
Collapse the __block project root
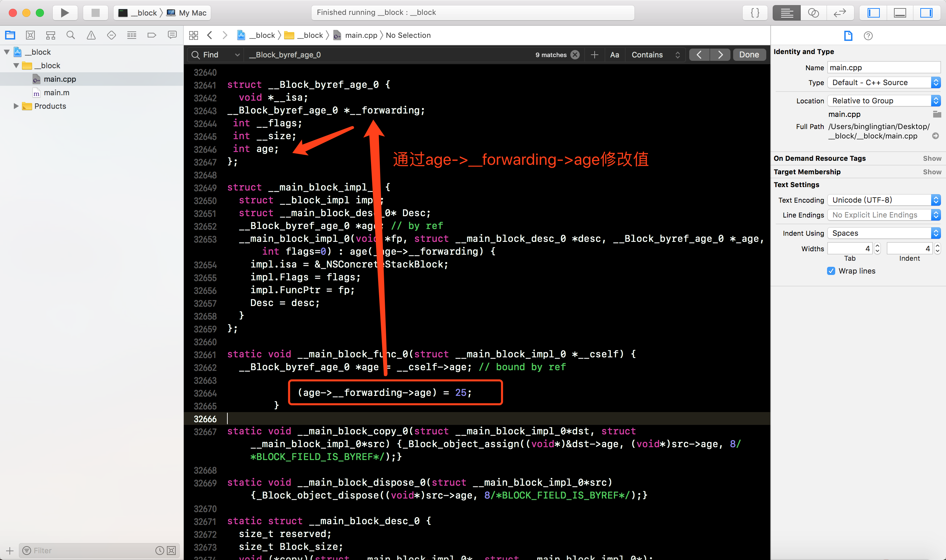[x=7, y=52]
